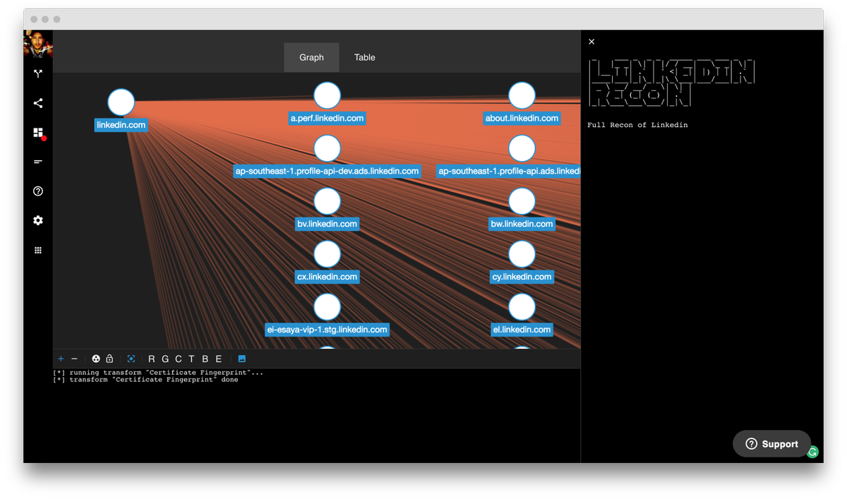The width and height of the screenshot is (847, 504).
Task: Select the node circle above bv.linkedin.com
Action: click(328, 201)
